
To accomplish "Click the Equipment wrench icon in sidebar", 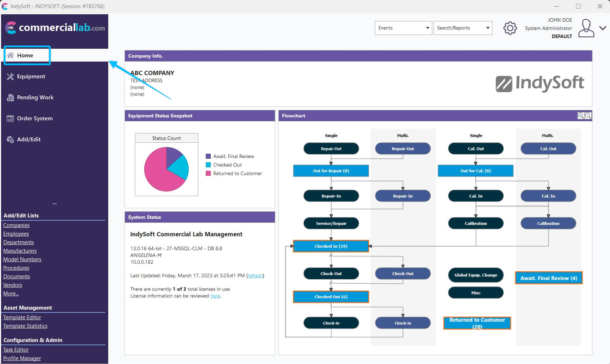I will (x=10, y=77).
